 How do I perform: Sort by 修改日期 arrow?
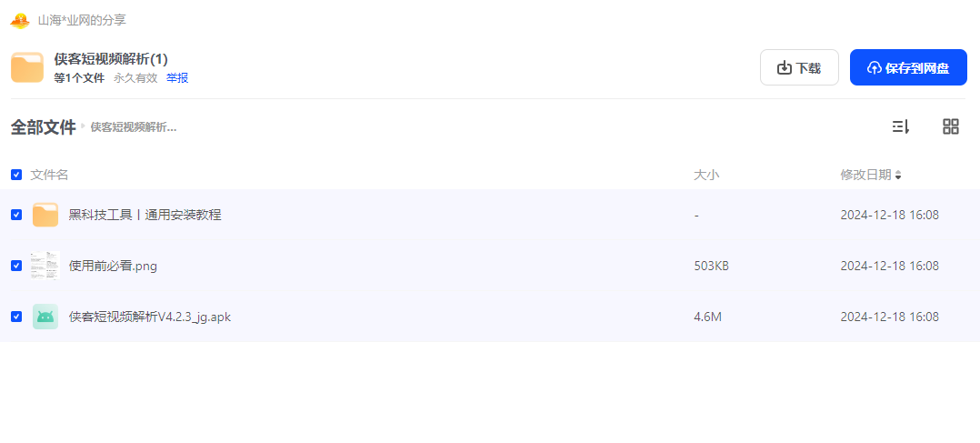[898, 176]
